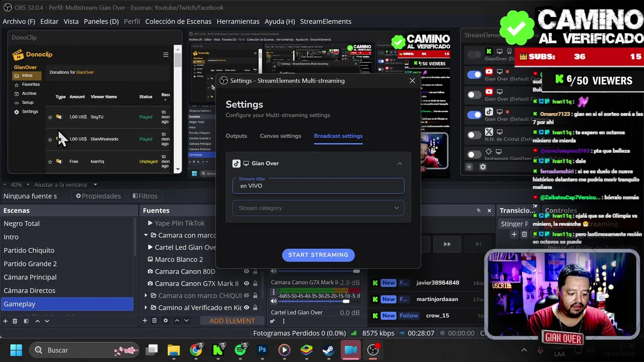Enable the Instagram GianOver output

point(474,155)
